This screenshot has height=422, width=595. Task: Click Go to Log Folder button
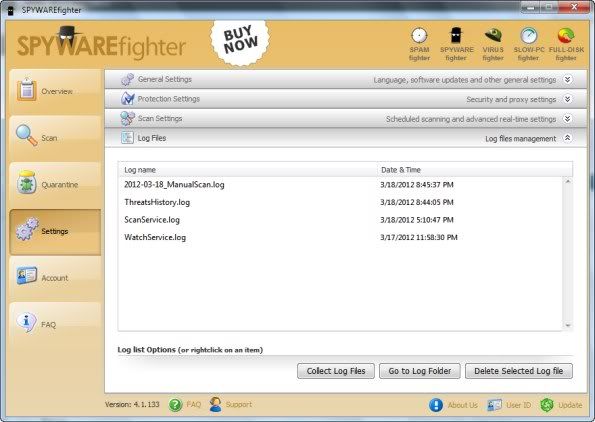pyautogui.click(x=420, y=371)
